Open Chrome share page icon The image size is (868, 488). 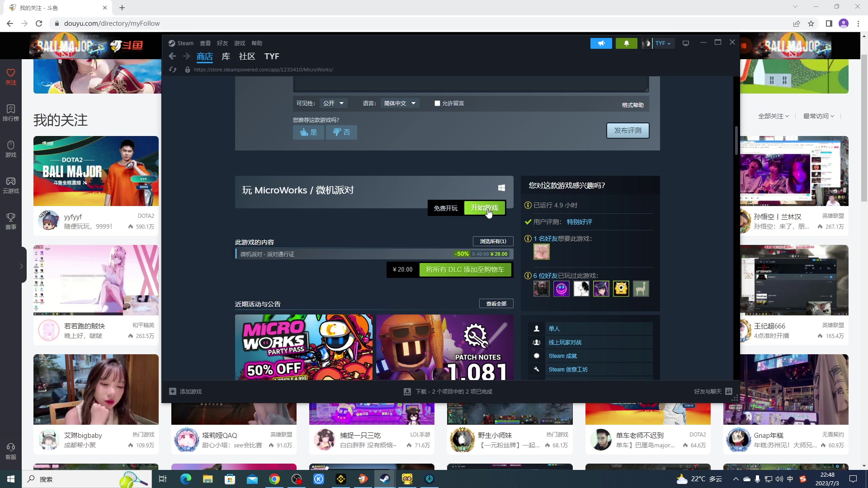tap(797, 23)
